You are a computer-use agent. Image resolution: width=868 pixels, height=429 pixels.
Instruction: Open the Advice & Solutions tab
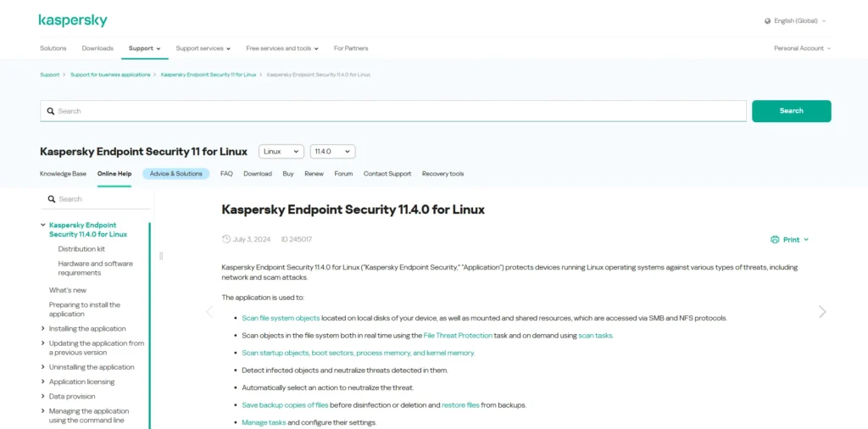[176, 174]
